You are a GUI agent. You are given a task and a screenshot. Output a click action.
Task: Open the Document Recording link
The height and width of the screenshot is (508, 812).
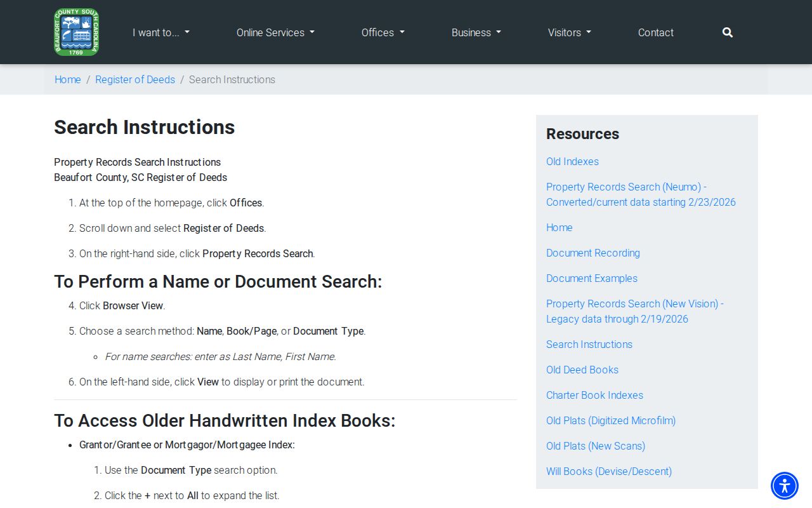(x=593, y=253)
